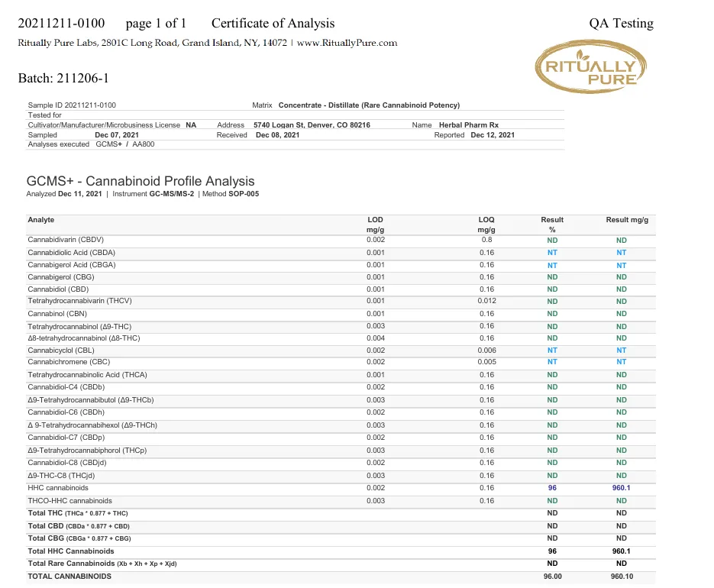Screen dimensions: 714x588
Task: Select the 'Cannabigerol (CBG)' row label
Action: click(x=61, y=277)
